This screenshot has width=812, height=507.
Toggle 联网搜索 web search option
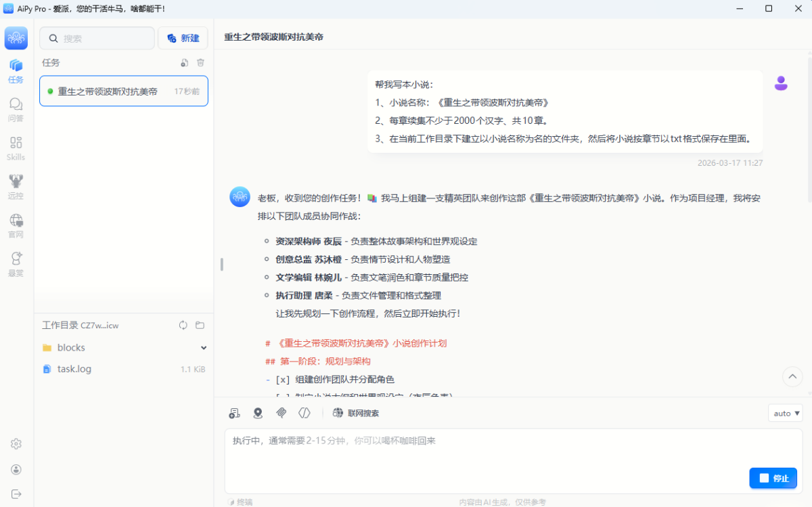point(356,413)
